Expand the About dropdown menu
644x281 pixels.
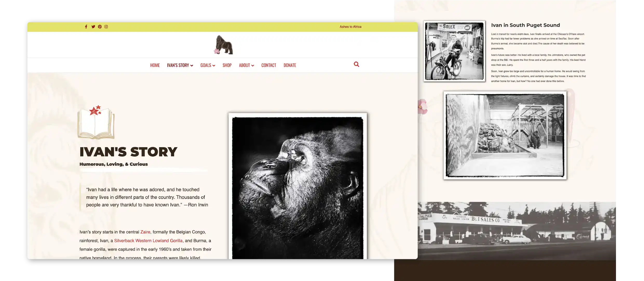246,65
